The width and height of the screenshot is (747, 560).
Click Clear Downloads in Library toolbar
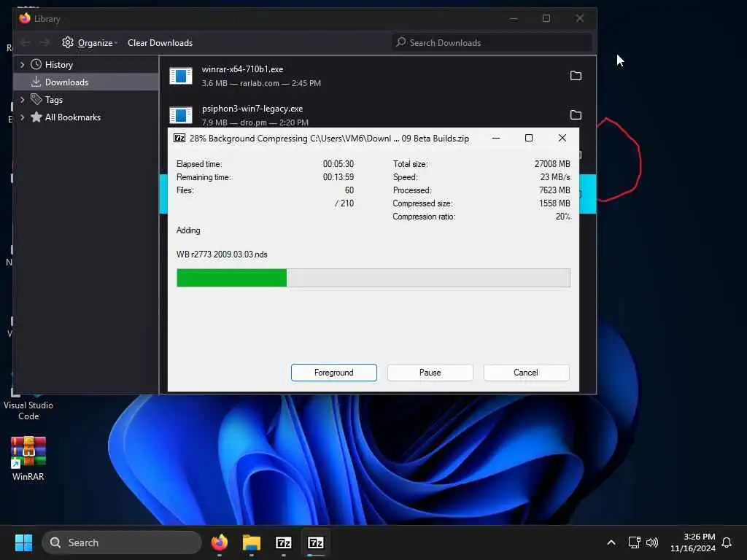click(x=160, y=43)
